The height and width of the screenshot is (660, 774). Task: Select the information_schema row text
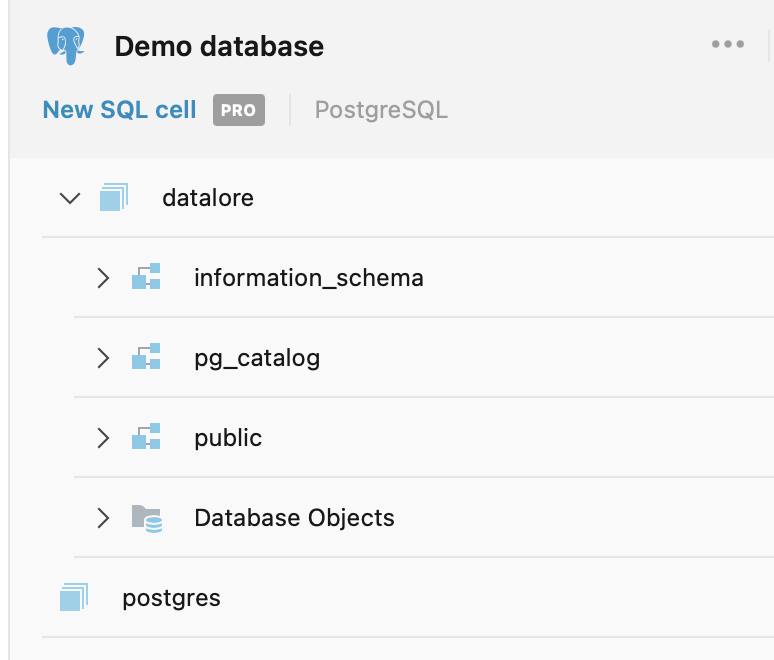[x=309, y=278]
